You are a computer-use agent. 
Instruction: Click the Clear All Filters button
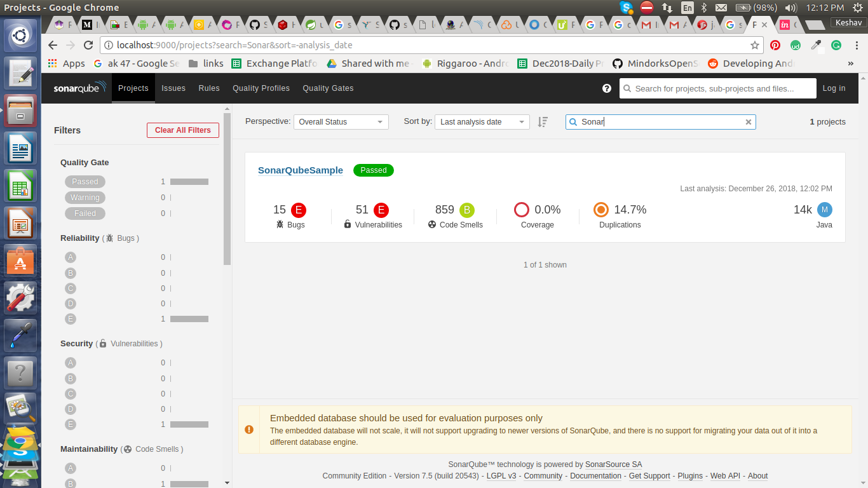tap(183, 130)
